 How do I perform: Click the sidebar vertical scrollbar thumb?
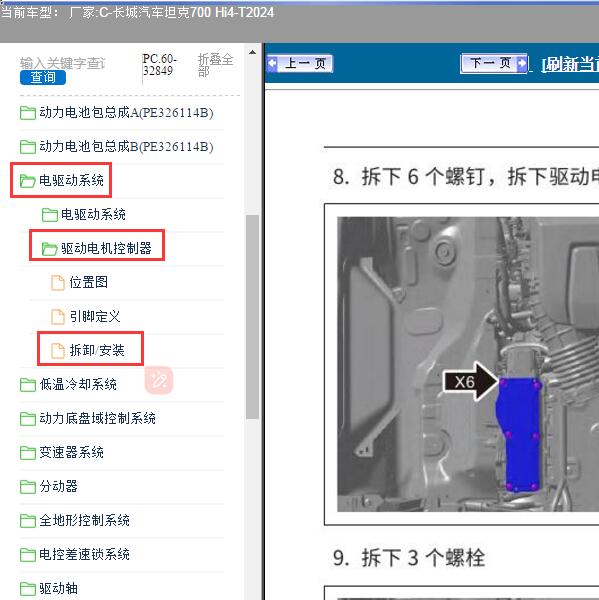(x=252, y=317)
